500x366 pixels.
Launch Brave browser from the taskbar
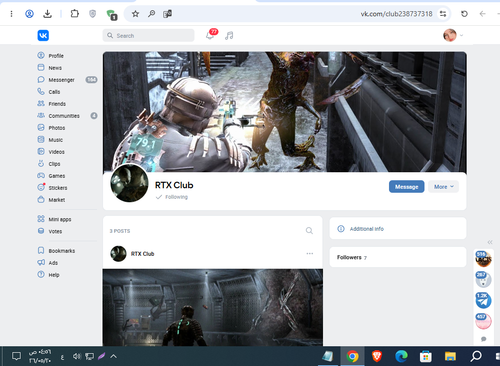377,356
